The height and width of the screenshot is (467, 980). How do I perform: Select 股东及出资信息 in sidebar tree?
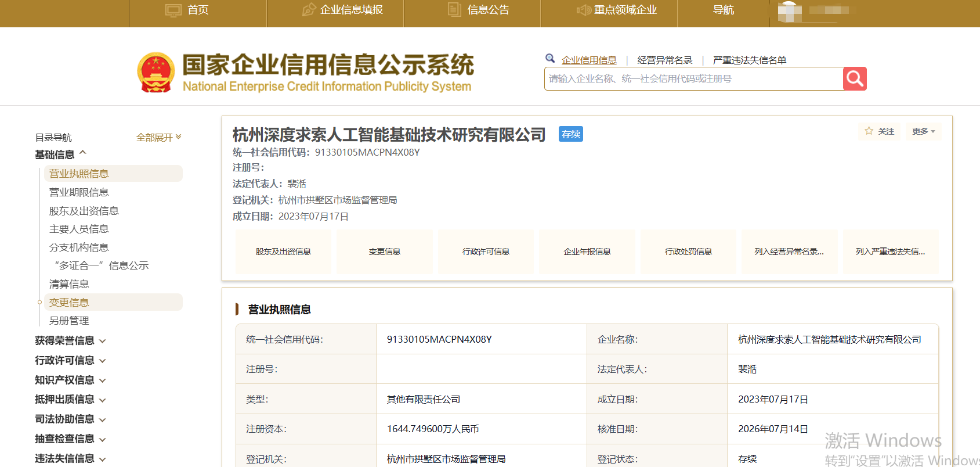(84, 211)
